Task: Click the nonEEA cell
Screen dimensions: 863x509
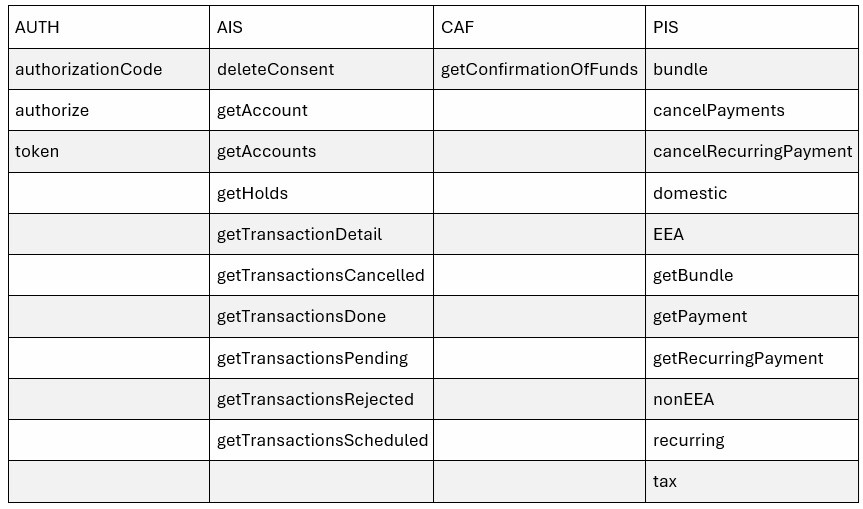Action: pos(752,399)
